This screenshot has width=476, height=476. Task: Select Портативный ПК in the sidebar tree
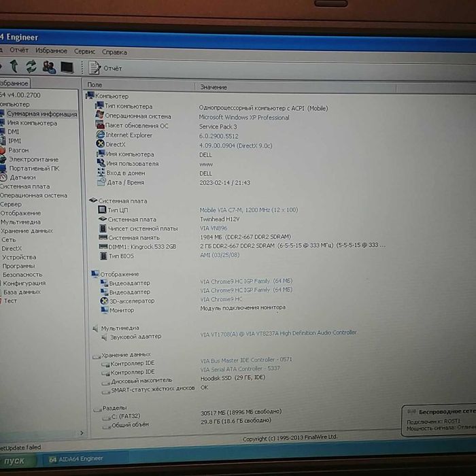click(x=34, y=168)
